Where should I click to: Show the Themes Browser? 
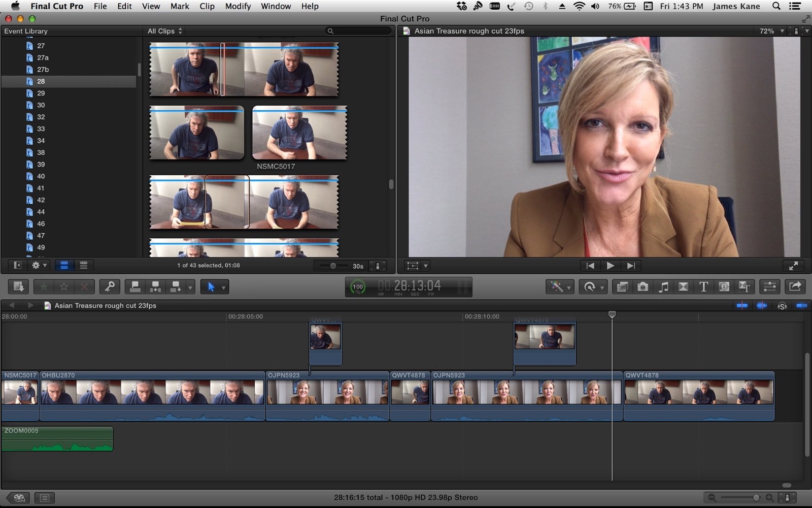[744, 287]
